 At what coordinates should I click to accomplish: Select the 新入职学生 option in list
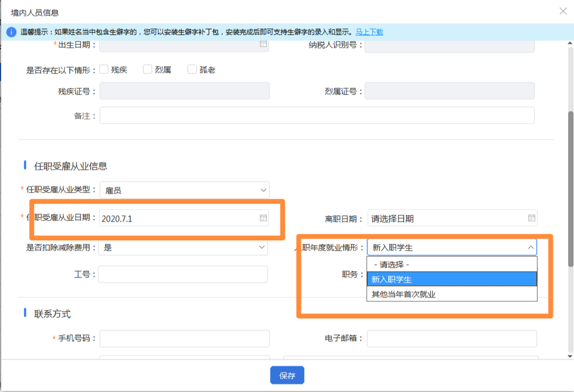point(452,279)
